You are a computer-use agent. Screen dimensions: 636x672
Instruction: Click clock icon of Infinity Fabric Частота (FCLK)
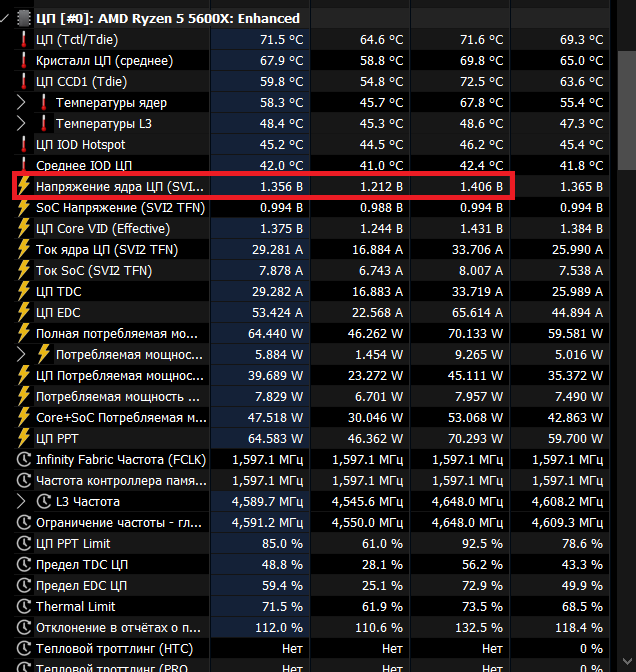24,459
